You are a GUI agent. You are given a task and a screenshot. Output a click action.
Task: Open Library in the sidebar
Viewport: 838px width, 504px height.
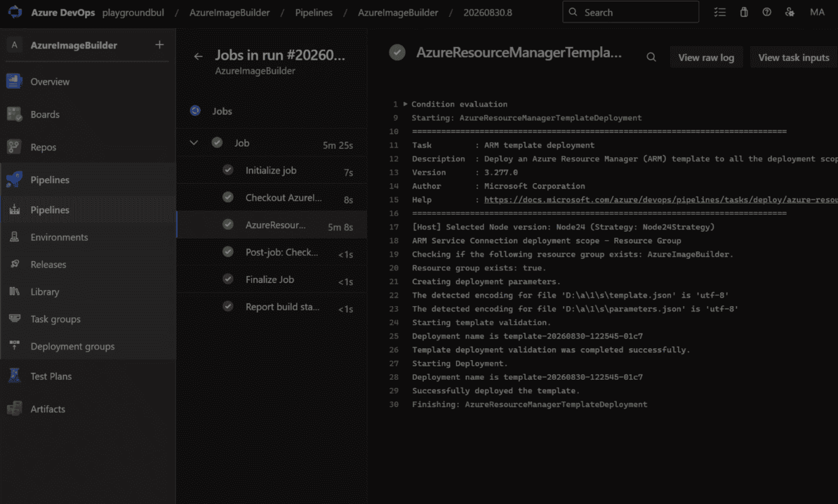[x=88, y=292]
